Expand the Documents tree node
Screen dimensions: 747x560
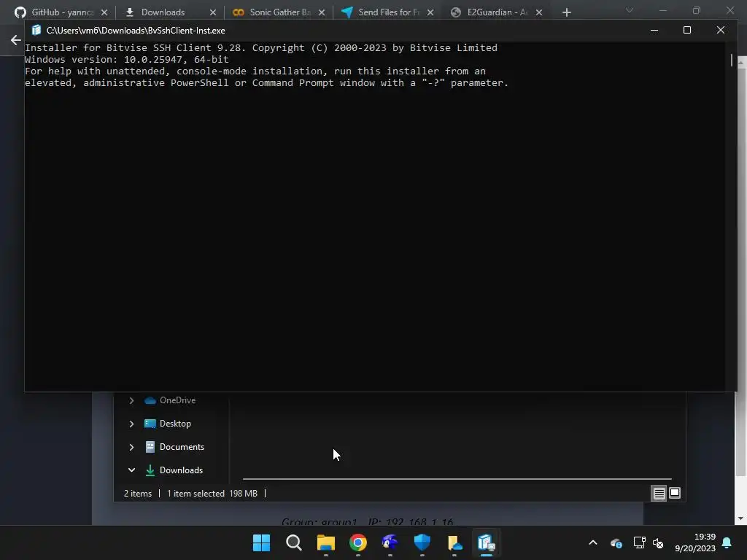(x=131, y=447)
